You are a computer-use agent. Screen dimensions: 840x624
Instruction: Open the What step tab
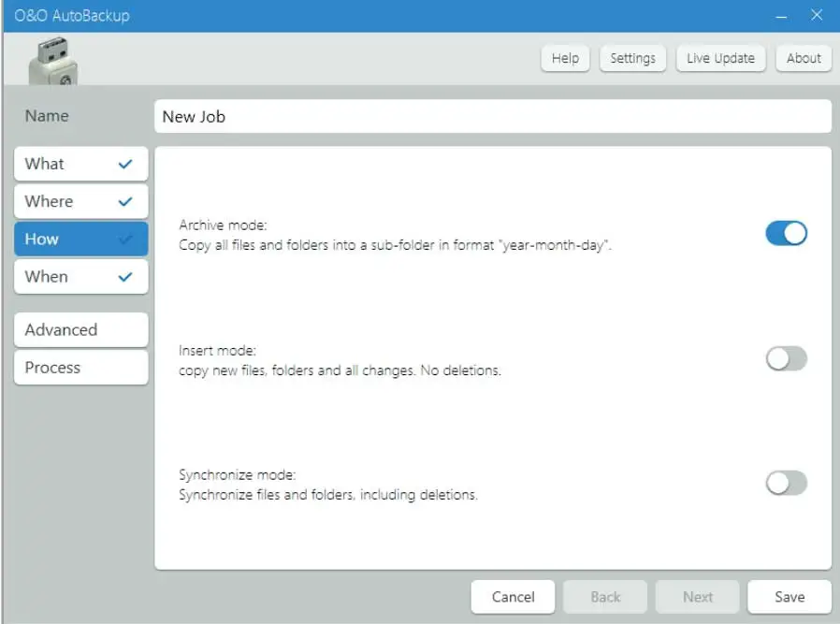pyautogui.click(x=80, y=164)
